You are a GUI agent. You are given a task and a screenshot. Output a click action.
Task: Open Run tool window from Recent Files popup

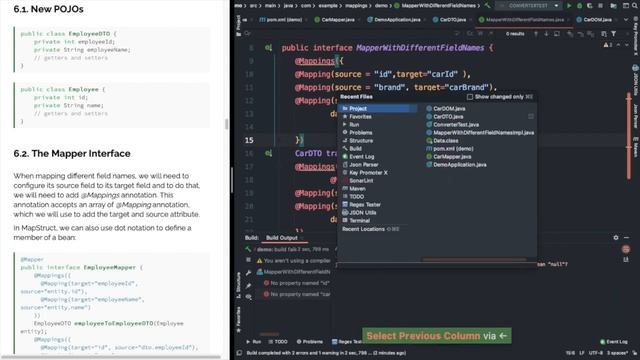378,124
